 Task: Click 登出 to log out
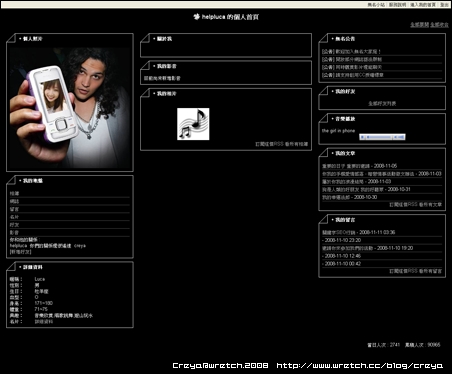coord(444,5)
